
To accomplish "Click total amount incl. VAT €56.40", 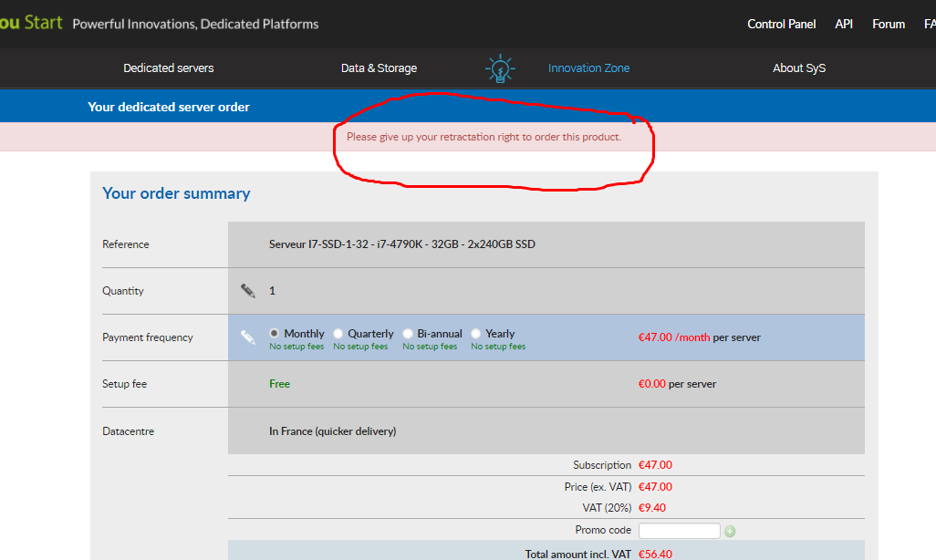I will [655, 554].
